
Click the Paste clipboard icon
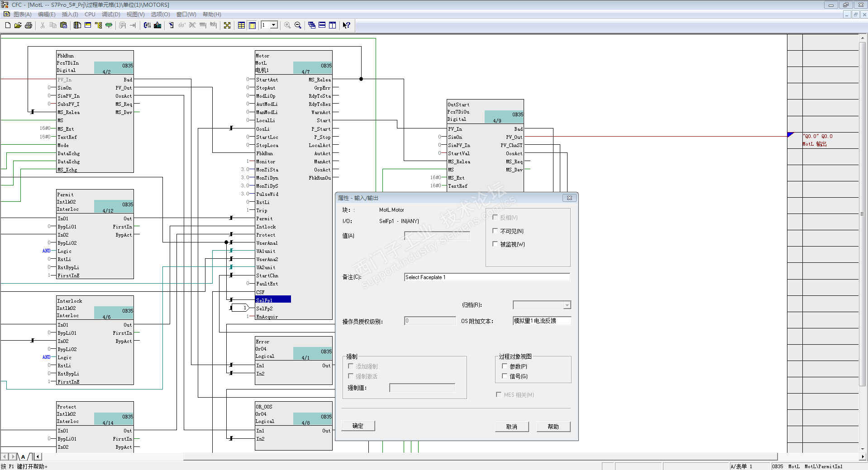63,25
